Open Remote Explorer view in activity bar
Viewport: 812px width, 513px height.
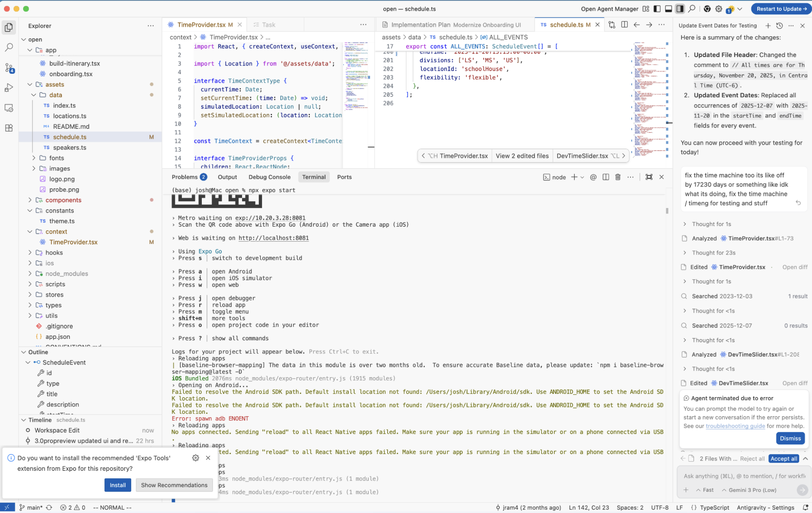9,108
